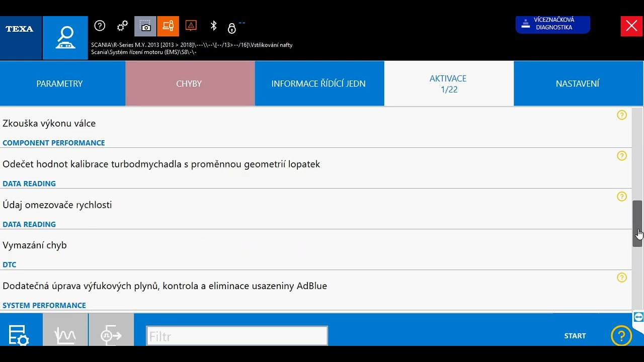644x362 pixels.
Task: Open the large help circle at bottom right
Action: point(621,335)
